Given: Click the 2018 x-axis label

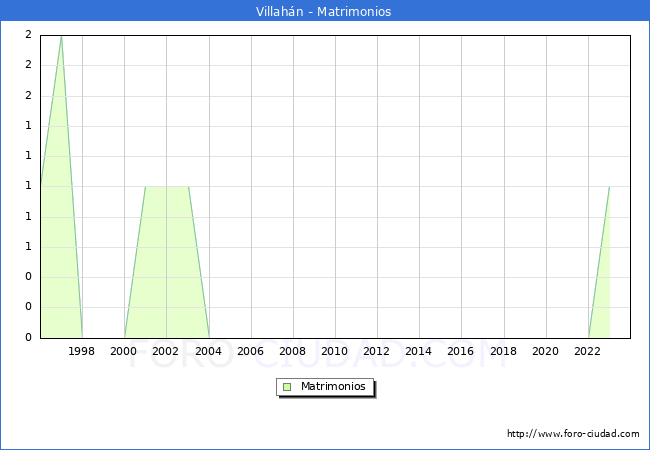Looking at the screenshot, I should 503,351.
